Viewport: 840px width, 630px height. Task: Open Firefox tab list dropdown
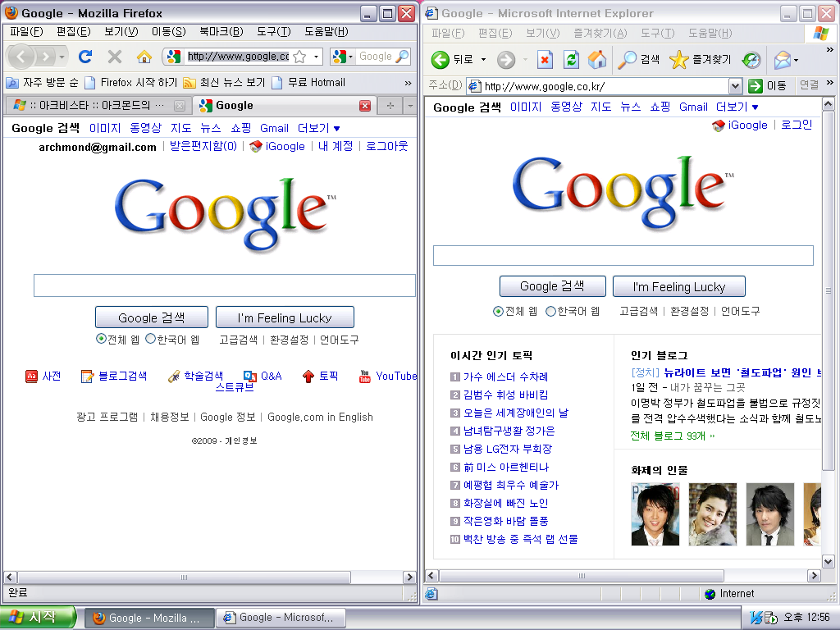(x=410, y=106)
